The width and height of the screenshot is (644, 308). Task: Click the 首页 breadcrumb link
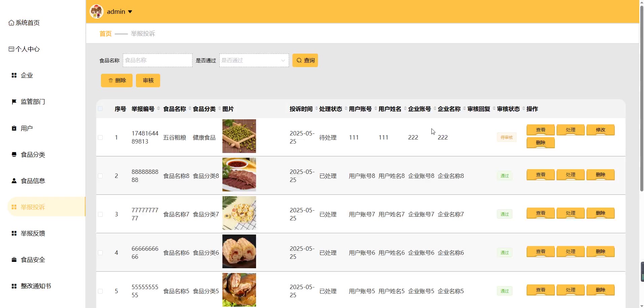[105, 34]
